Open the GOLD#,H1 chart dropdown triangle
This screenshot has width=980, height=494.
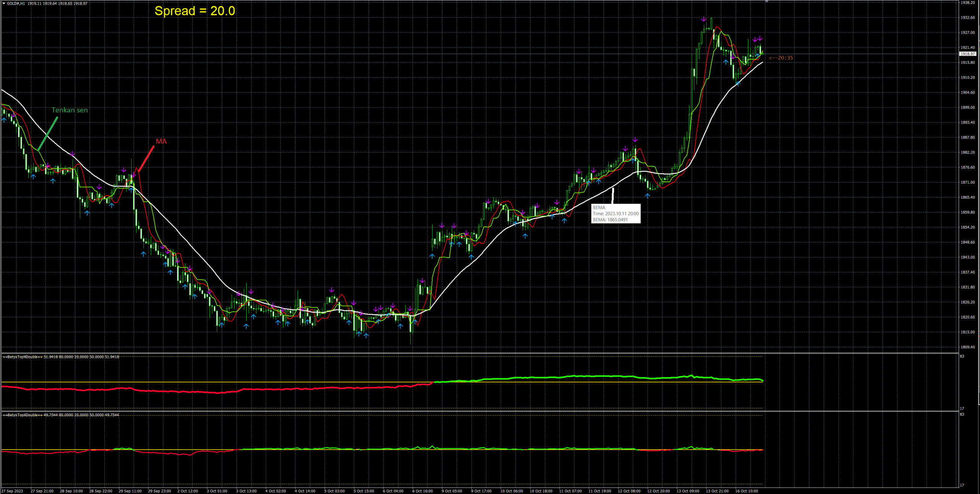click(4, 3)
